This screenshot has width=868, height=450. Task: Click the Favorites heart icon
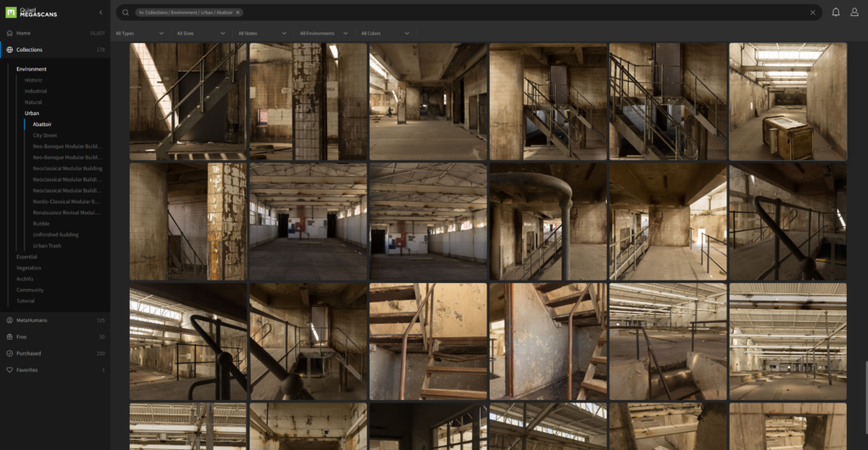tap(9, 369)
